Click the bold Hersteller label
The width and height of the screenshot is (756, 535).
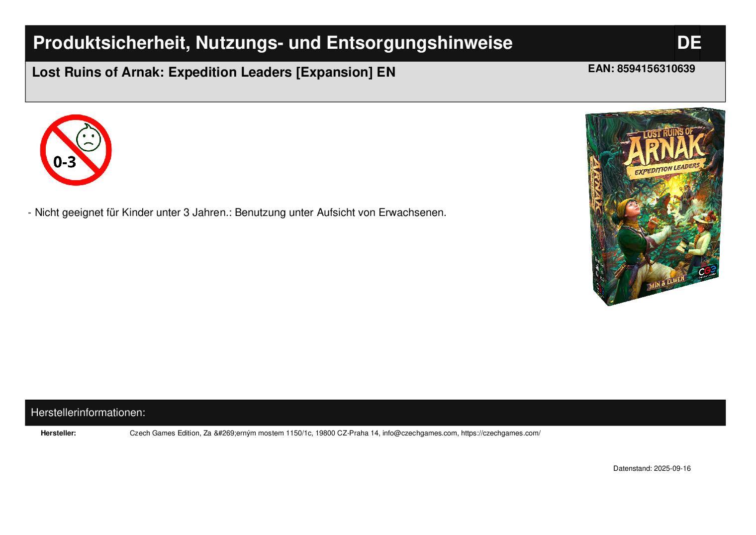[58, 433]
